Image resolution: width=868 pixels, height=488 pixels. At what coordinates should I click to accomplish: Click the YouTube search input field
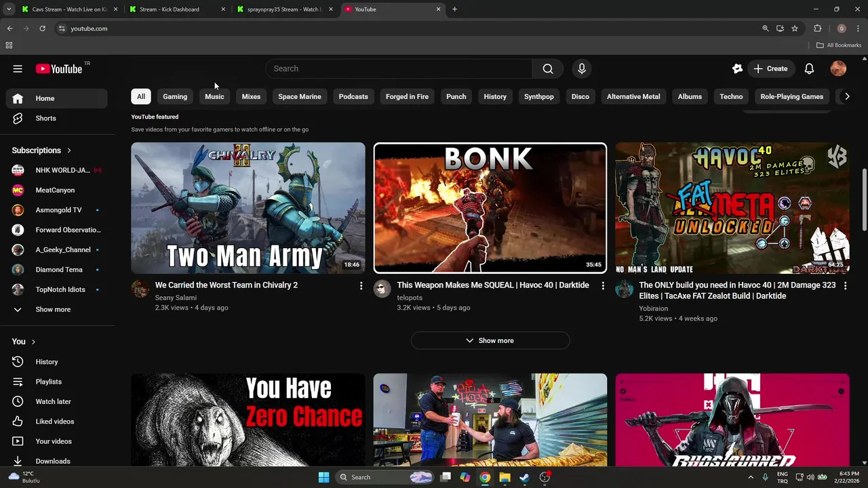(400, 68)
